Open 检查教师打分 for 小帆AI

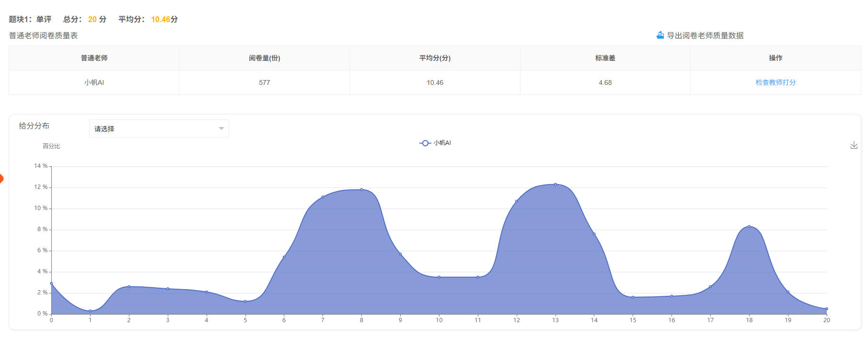pos(775,82)
